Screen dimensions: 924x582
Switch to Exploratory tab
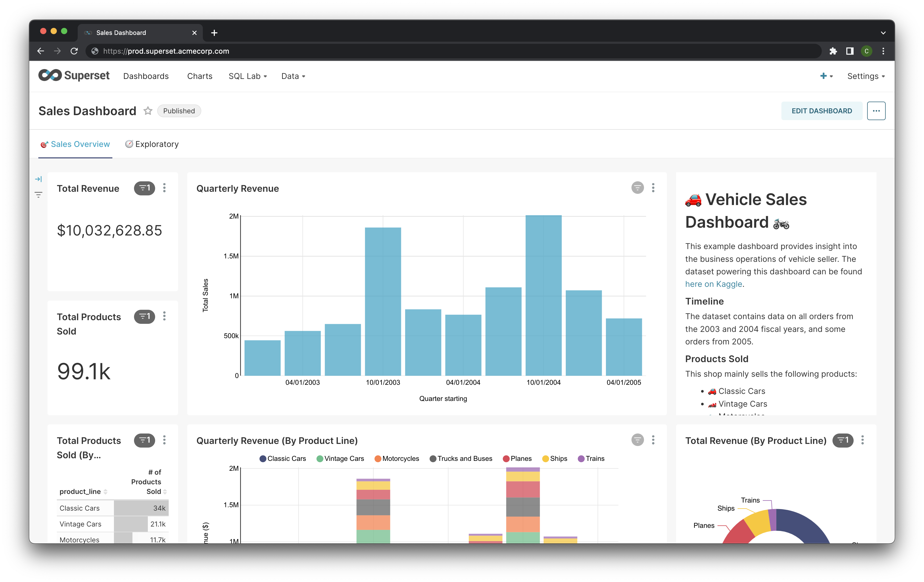[x=152, y=144]
